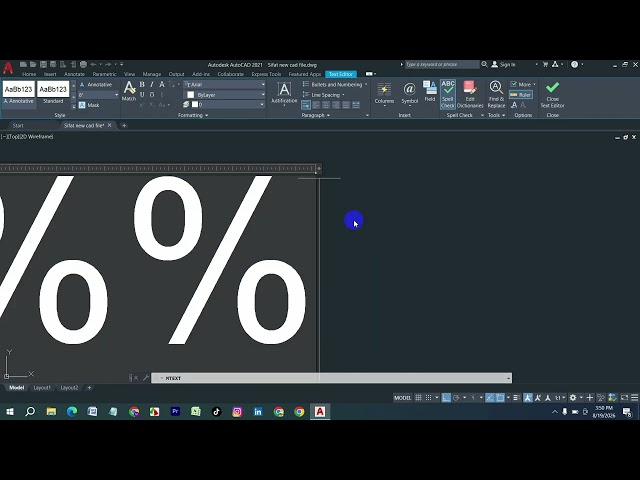
Task: Click Close Text Editor
Action: 552,94
